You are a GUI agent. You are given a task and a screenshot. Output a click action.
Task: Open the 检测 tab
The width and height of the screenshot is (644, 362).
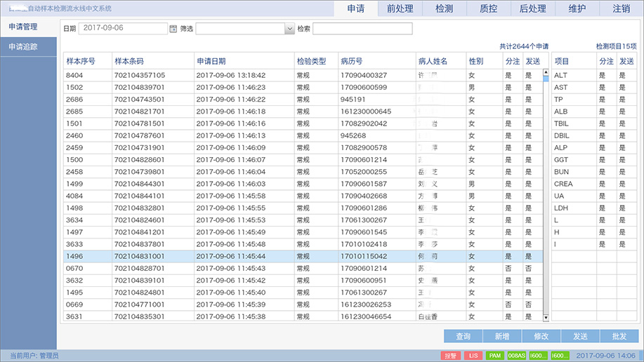click(445, 8)
